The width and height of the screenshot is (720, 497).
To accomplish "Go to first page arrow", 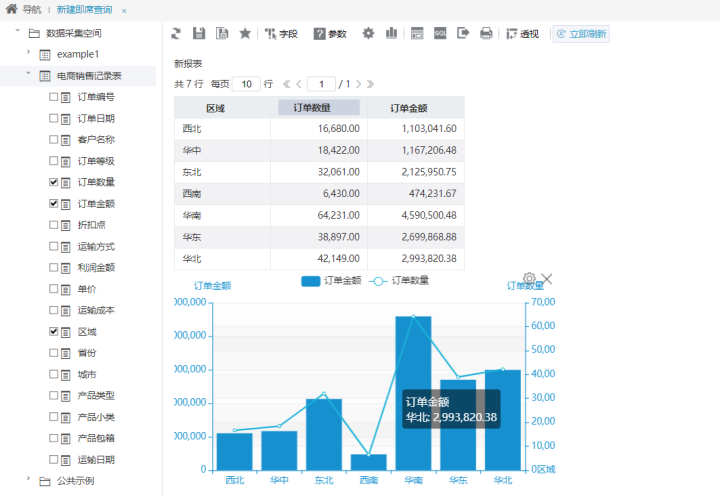I will [287, 84].
